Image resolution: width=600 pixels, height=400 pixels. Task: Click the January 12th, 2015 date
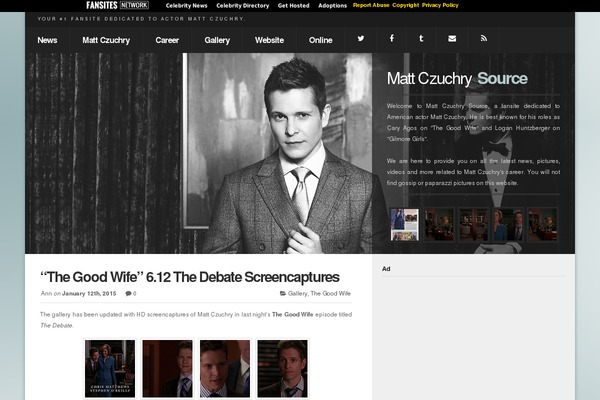pos(89,294)
